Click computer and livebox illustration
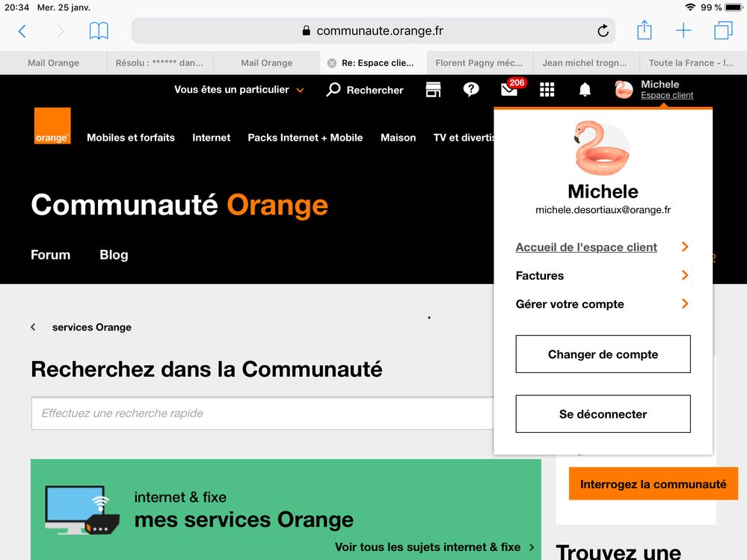Image resolution: width=747 pixels, height=560 pixels. click(x=82, y=510)
